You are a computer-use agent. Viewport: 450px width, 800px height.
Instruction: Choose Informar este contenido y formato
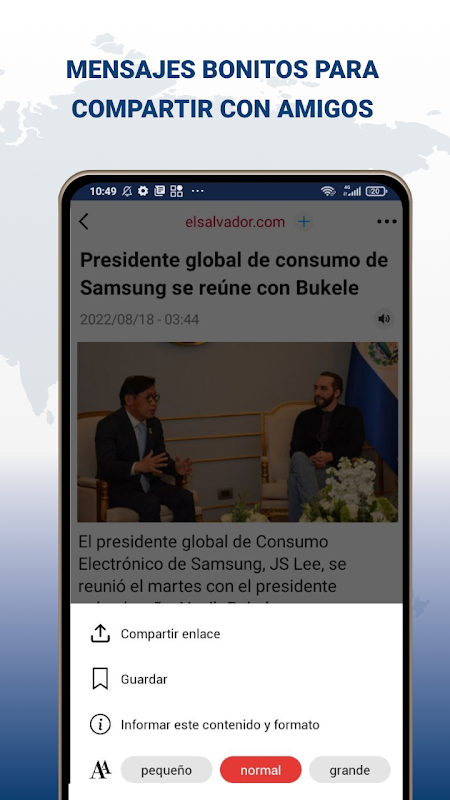pyautogui.click(x=220, y=724)
